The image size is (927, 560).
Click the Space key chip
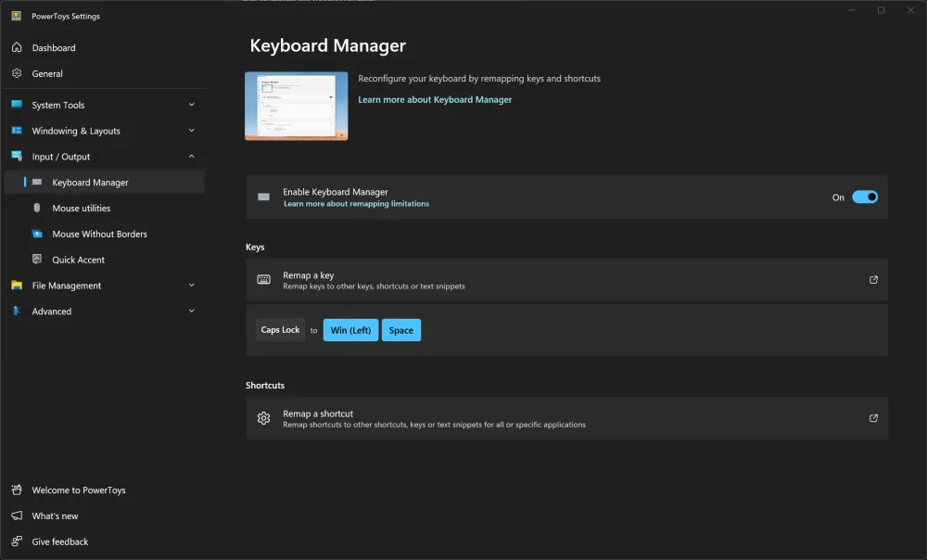pyautogui.click(x=400, y=330)
